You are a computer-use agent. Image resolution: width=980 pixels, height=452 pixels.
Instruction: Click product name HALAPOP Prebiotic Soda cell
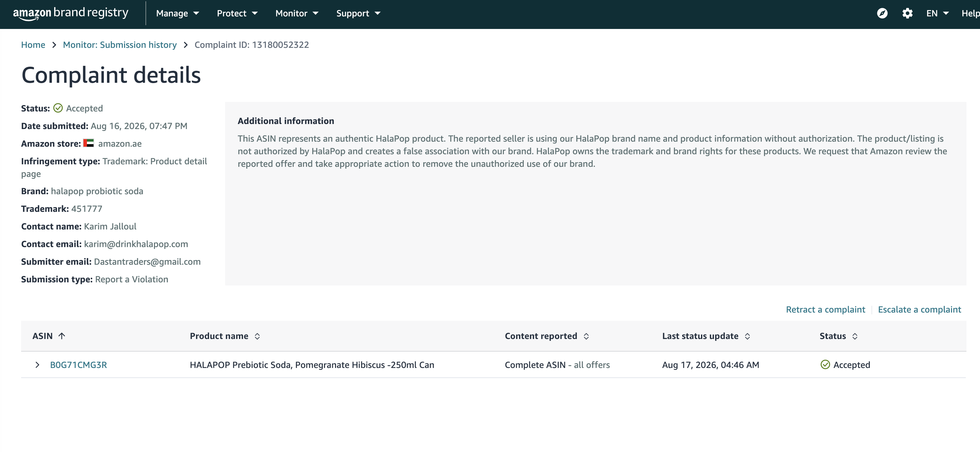click(x=312, y=364)
